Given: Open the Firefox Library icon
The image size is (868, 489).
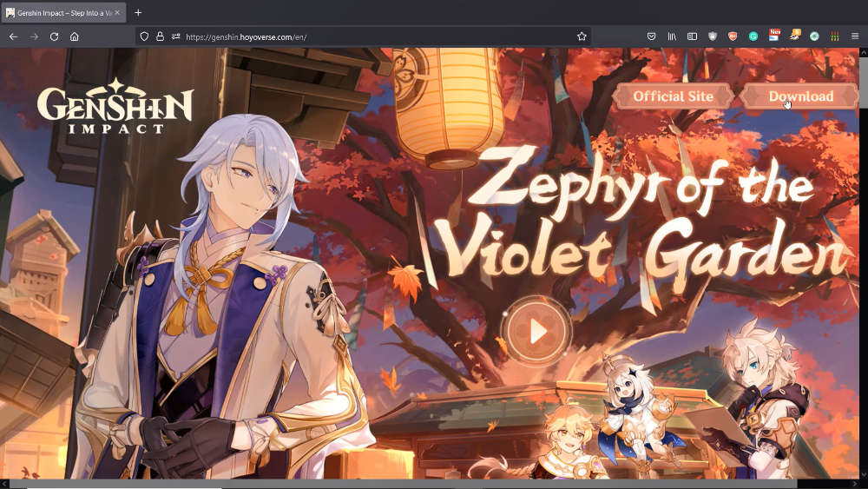Looking at the screenshot, I should pyautogui.click(x=672, y=36).
